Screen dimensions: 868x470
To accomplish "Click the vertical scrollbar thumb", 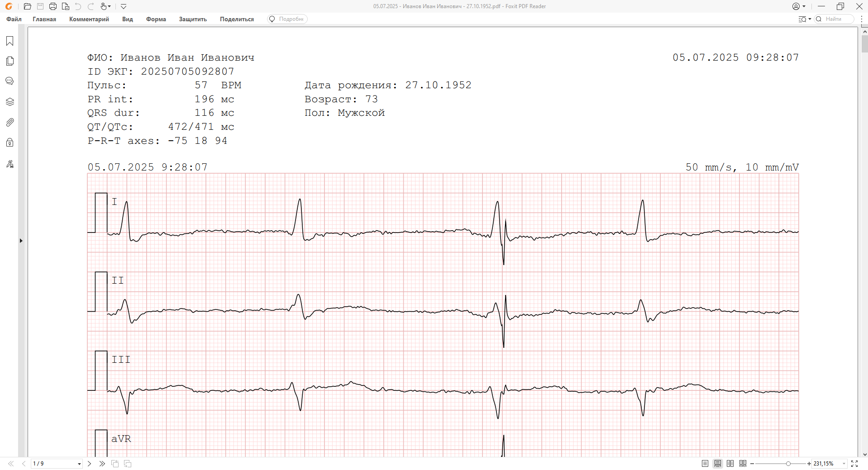I will tap(864, 44).
